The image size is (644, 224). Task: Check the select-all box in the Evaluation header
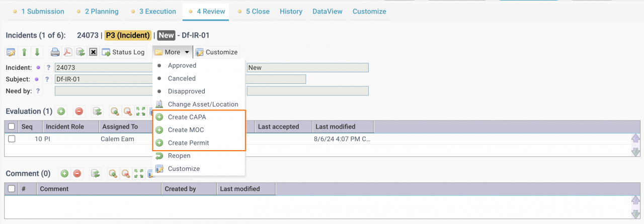tap(12, 127)
